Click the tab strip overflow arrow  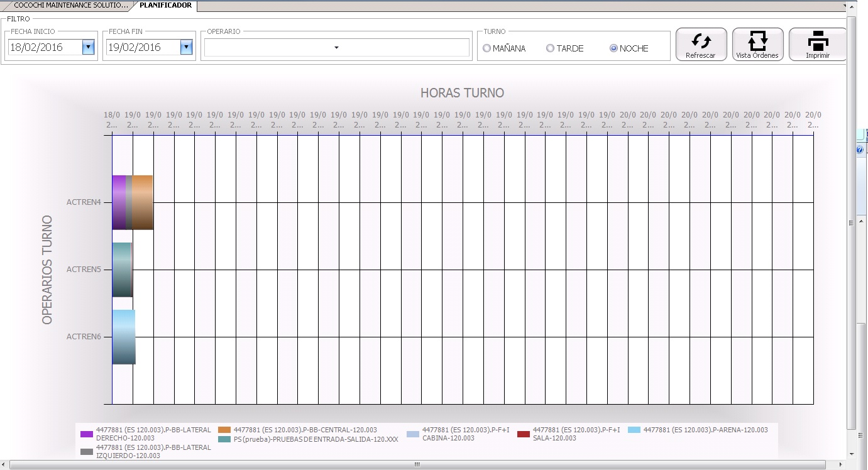pos(845,6)
